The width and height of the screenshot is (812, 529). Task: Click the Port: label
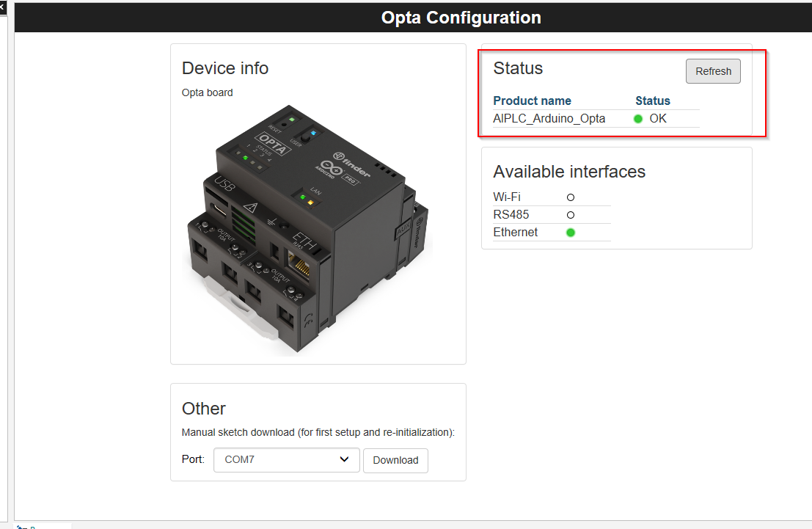click(x=193, y=459)
